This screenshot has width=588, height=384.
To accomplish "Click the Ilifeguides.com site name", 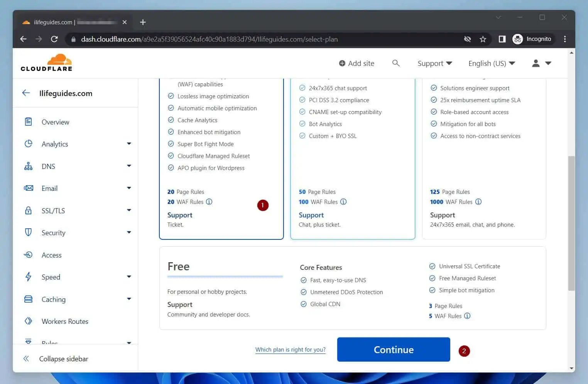I will click(x=66, y=93).
